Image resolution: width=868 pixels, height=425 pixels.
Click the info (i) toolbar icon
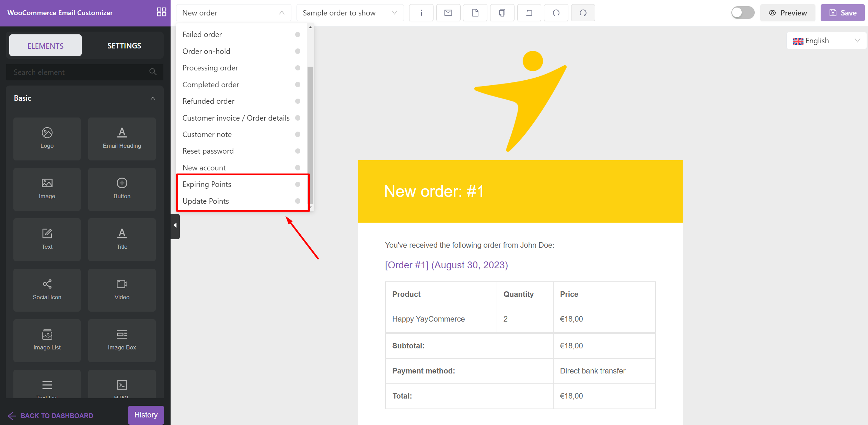[x=421, y=13]
